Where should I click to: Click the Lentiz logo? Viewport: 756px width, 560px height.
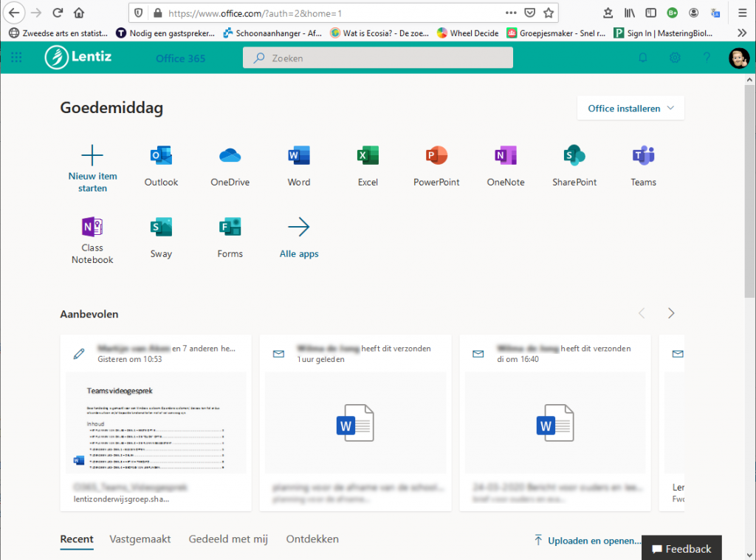pyautogui.click(x=78, y=58)
